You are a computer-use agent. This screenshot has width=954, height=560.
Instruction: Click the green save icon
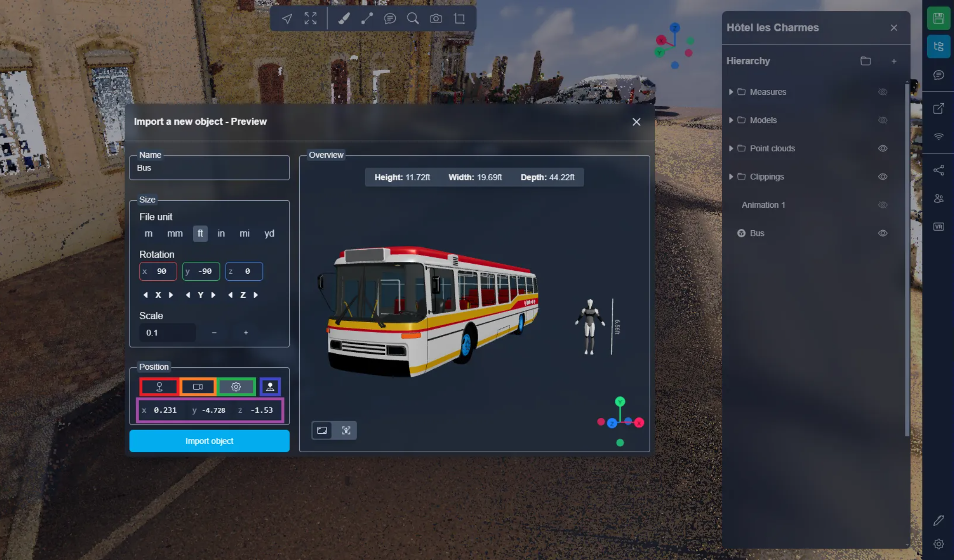tap(938, 19)
